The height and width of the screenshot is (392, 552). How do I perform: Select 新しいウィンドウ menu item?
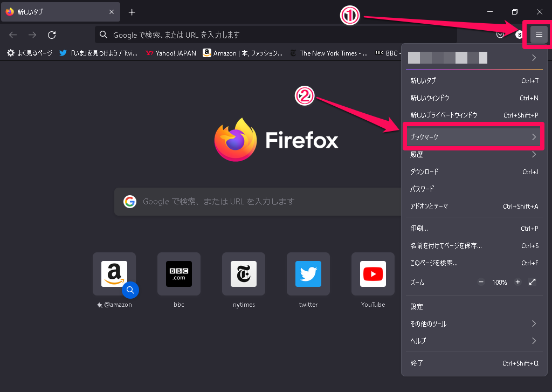coord(474,98)
